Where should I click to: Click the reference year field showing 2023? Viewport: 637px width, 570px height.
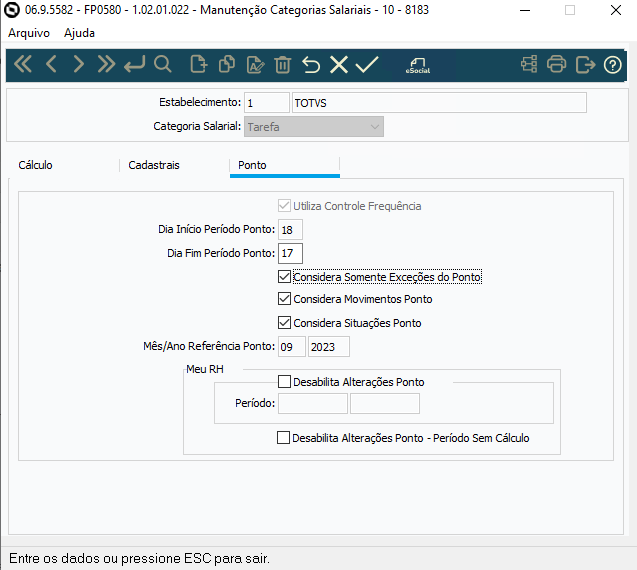[329, 347]
